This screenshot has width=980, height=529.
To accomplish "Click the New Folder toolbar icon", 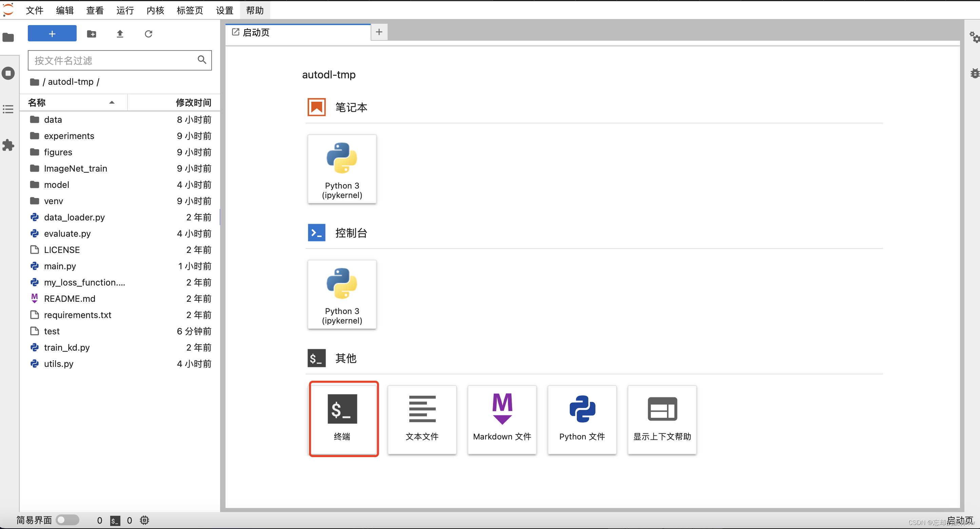I will pos(91,34).
